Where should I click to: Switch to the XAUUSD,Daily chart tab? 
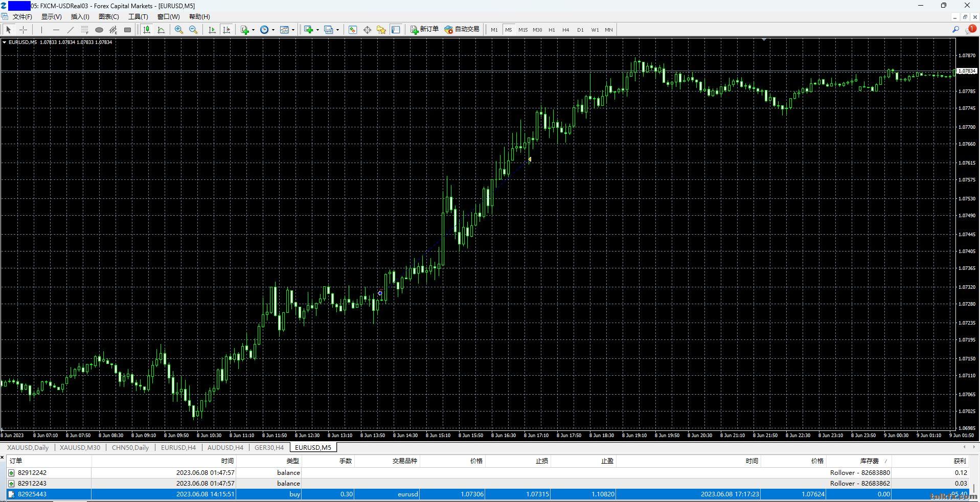pyautogui.click(x=28, y=447)
